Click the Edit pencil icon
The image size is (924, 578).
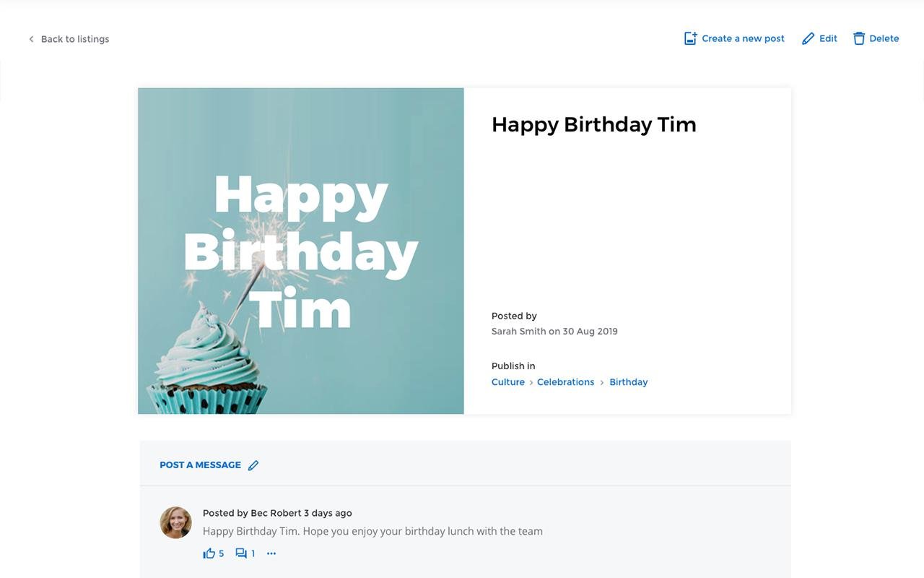coord(808,38)
